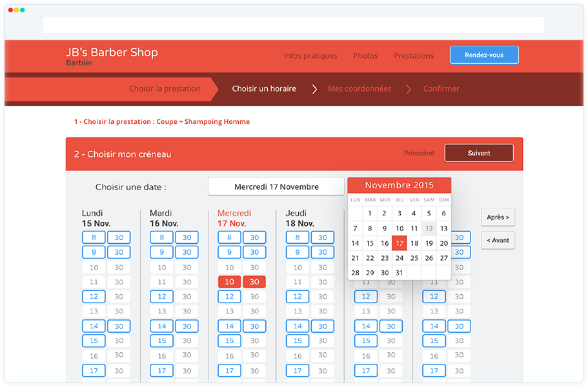Choose November 25 in the calendar
The height and width of the screenshot is (387, 588).
pyautogui.click(x=414, y=258)
